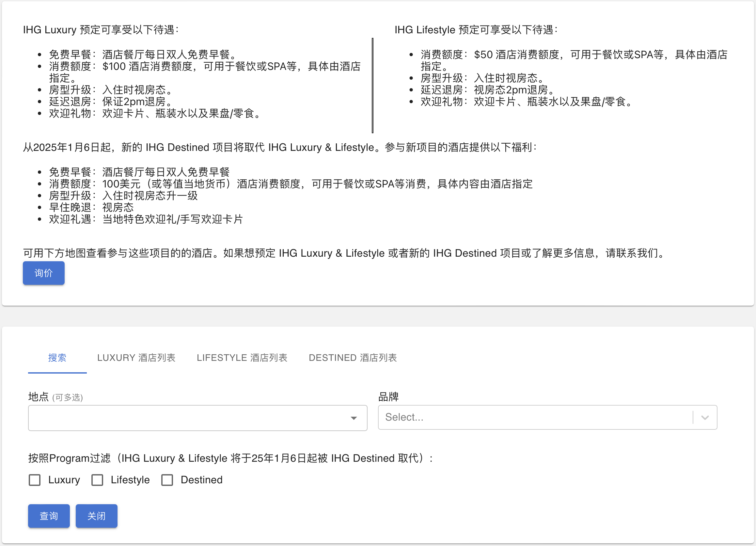This screenshot has height=546, width=756.
Task: Click the IHG Lifestyle 预定 benefits heading
Action: coord(476,30)
